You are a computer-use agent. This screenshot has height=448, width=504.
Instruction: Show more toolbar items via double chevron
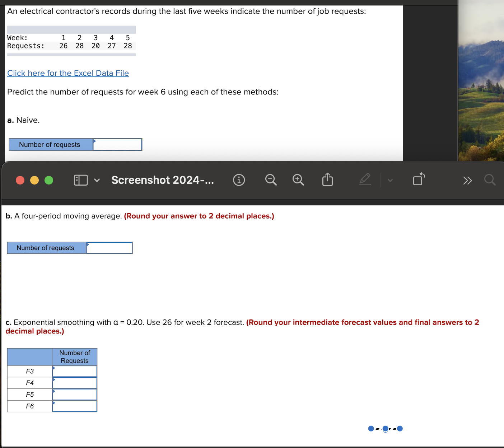tap(467, 180)
